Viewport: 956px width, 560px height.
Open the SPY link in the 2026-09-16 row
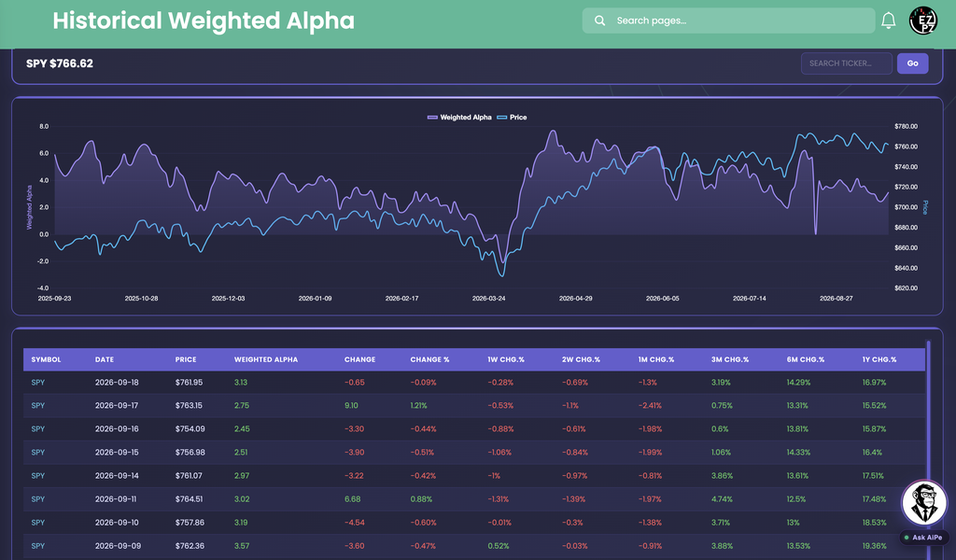pos(37,429)
